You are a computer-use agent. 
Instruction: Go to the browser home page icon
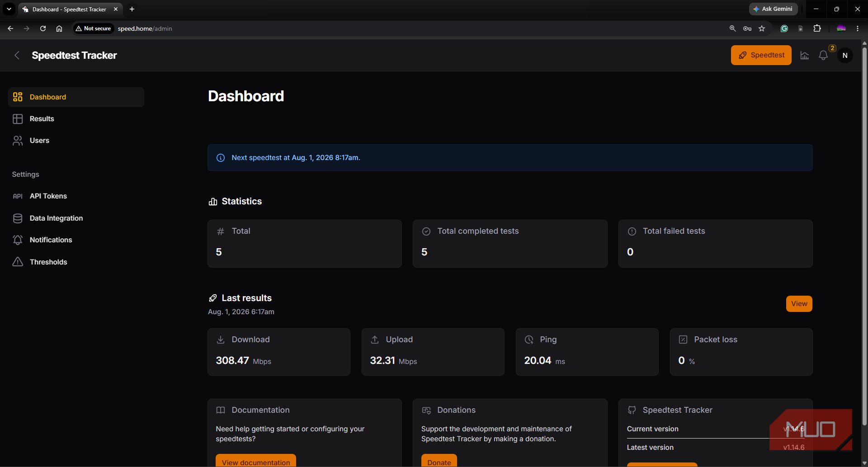(59, 28)
